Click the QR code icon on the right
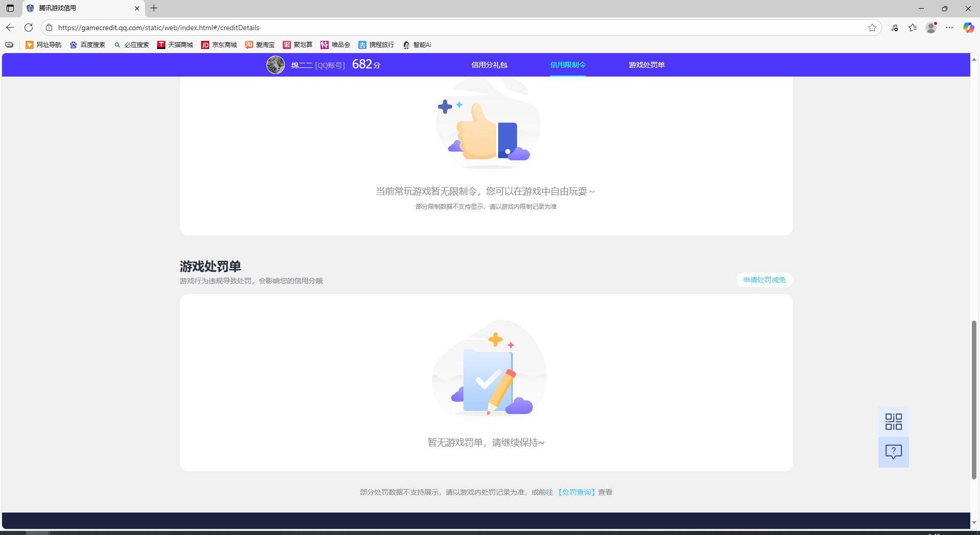Image resolution: width=980 pixels, height=535 pixels. pyautogui.click(x=893, y=421)
